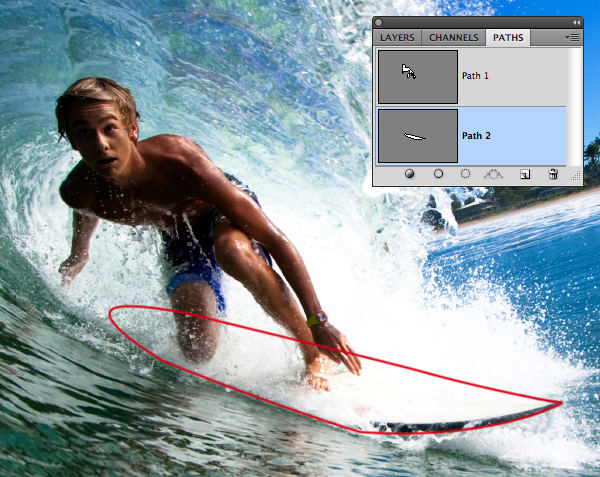Click the Path 1 name label

point(475,76)
